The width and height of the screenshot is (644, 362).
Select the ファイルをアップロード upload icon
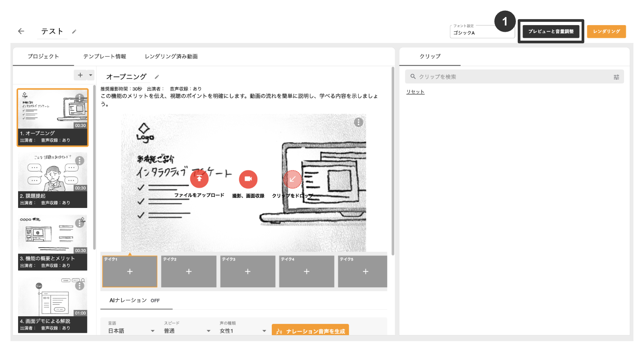(199, 179)
